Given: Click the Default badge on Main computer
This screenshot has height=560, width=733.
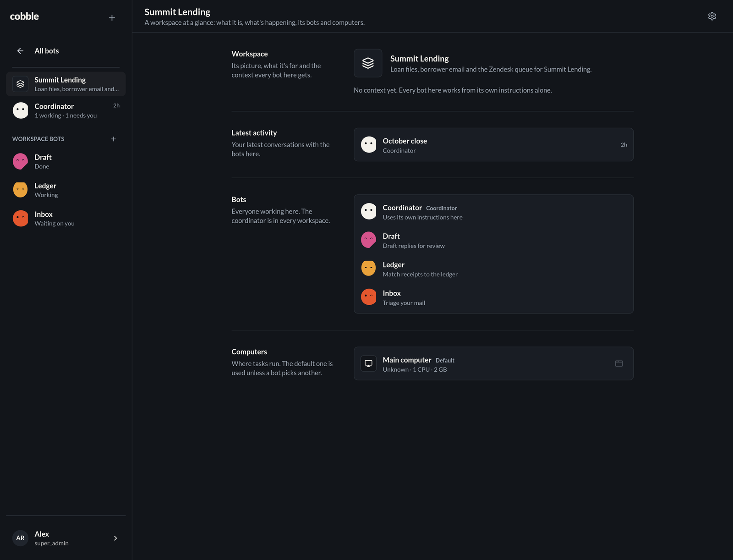Looking at the screenshot, I should 445,361.
